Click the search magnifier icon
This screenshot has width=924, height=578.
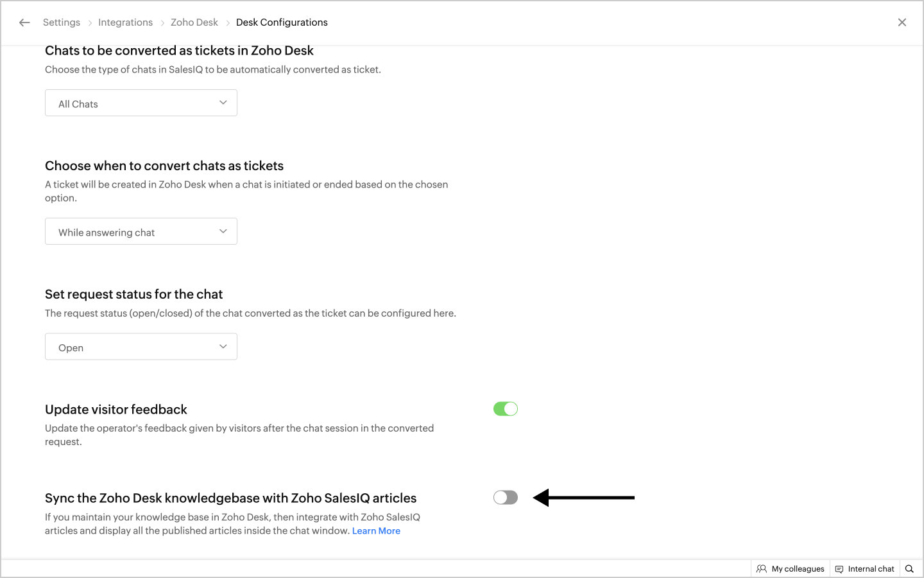(909, 568)
